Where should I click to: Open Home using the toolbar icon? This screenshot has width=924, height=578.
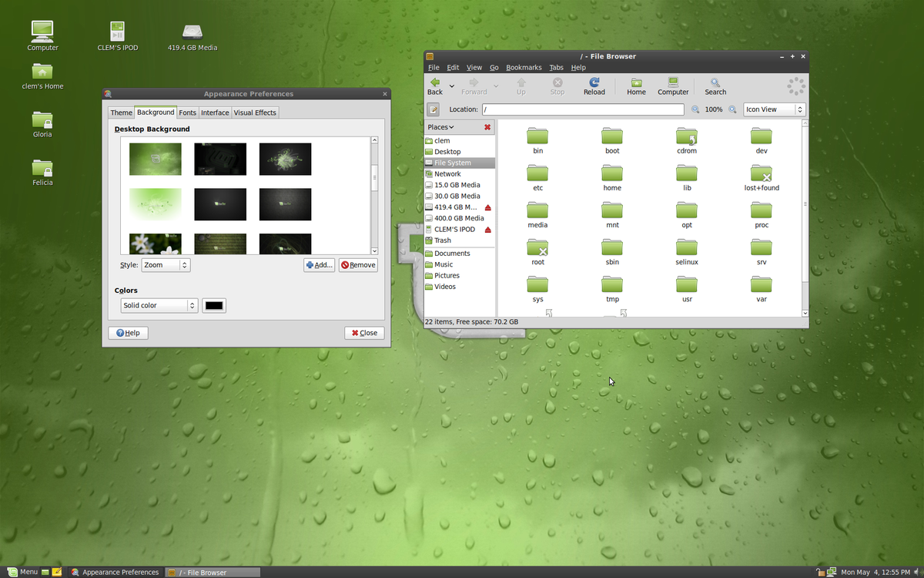click(x=636, y=86)
